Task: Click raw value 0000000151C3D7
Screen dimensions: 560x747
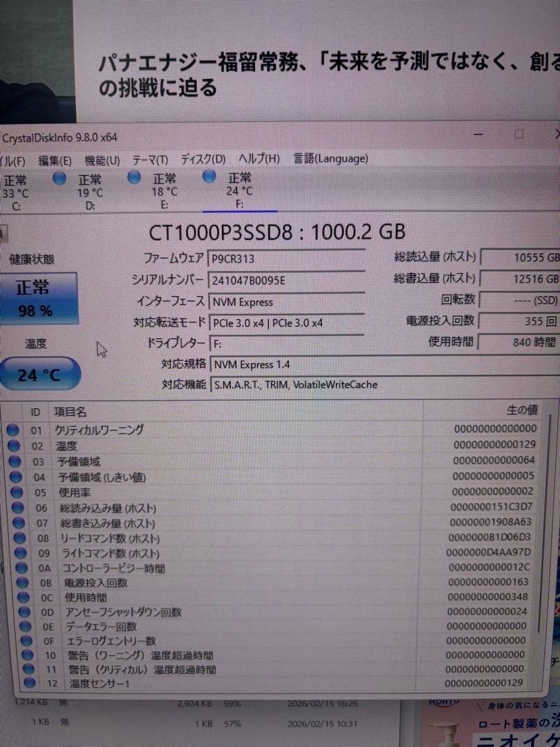Action: [492, 506]
